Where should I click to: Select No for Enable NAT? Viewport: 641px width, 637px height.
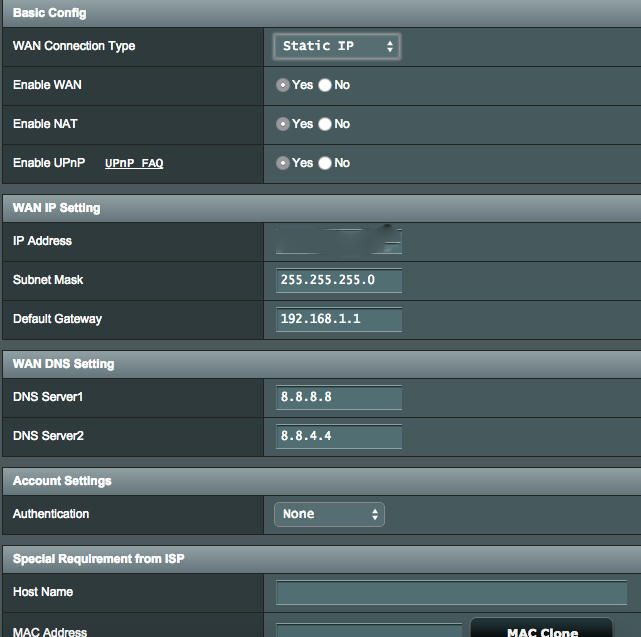pyautogui.click(x=325, y=124)
